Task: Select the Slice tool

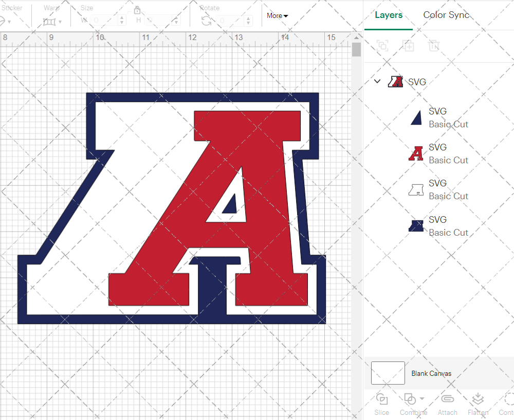Action: [381, 404]
